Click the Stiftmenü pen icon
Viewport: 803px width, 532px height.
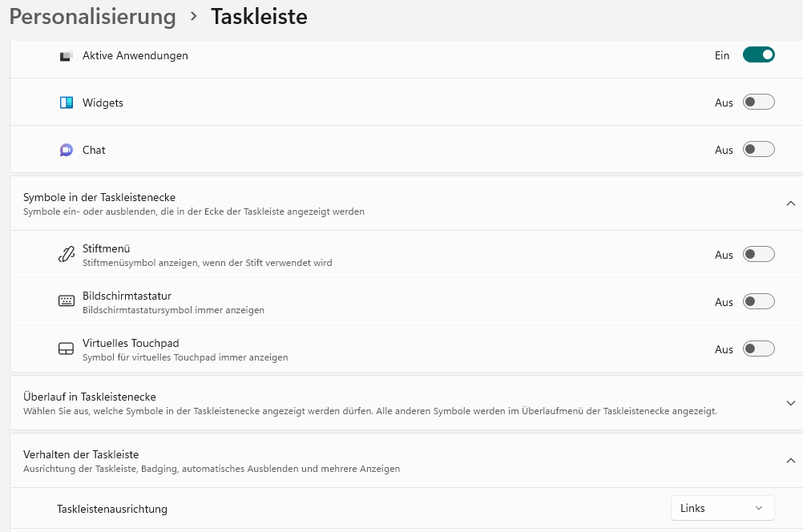(66, 255)
